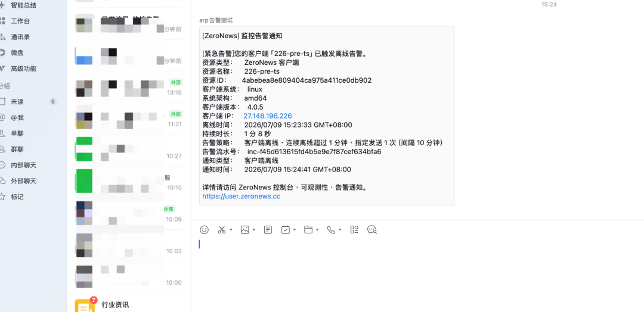The image size is (644, 312).
Task: Open dropdown arrow next to image icon
Action: click(254, 230)
